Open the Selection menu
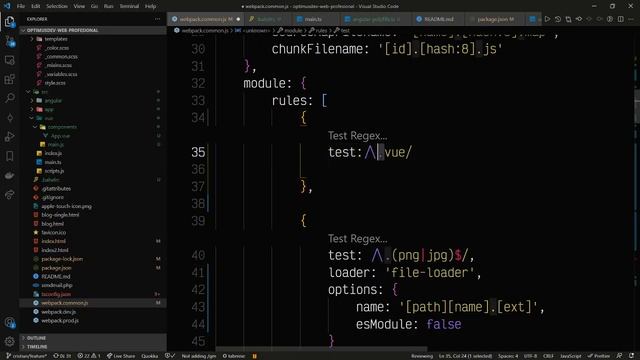The width and height of the screenshot is (640, 360). click(57, 6)
